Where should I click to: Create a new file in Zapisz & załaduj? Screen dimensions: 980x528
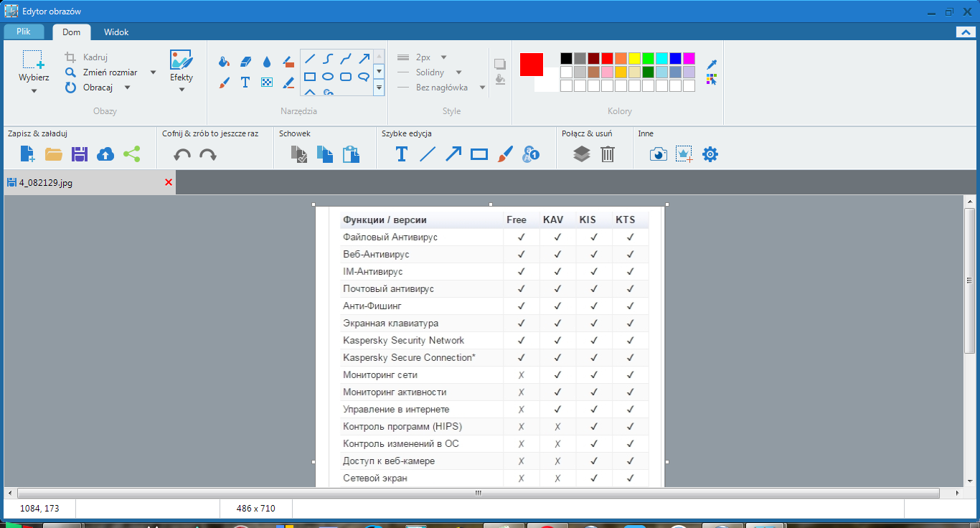(27, 154)
